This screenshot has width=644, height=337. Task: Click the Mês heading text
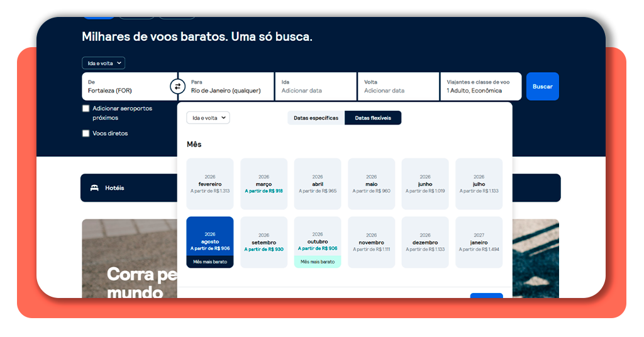(x=194, y=145)
